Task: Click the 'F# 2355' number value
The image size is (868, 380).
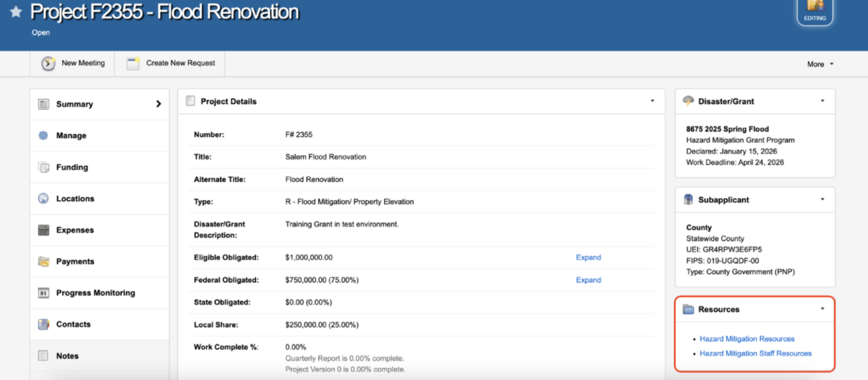Action: [x=299, y=134]
